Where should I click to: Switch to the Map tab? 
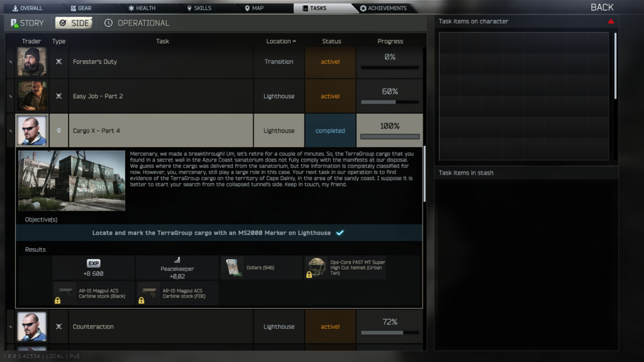[254, 8]
